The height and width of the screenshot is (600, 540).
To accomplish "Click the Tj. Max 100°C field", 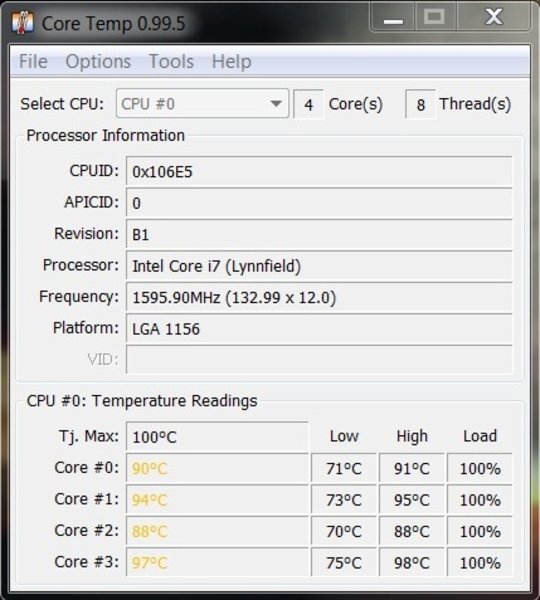I will click(x=217, y=437).
